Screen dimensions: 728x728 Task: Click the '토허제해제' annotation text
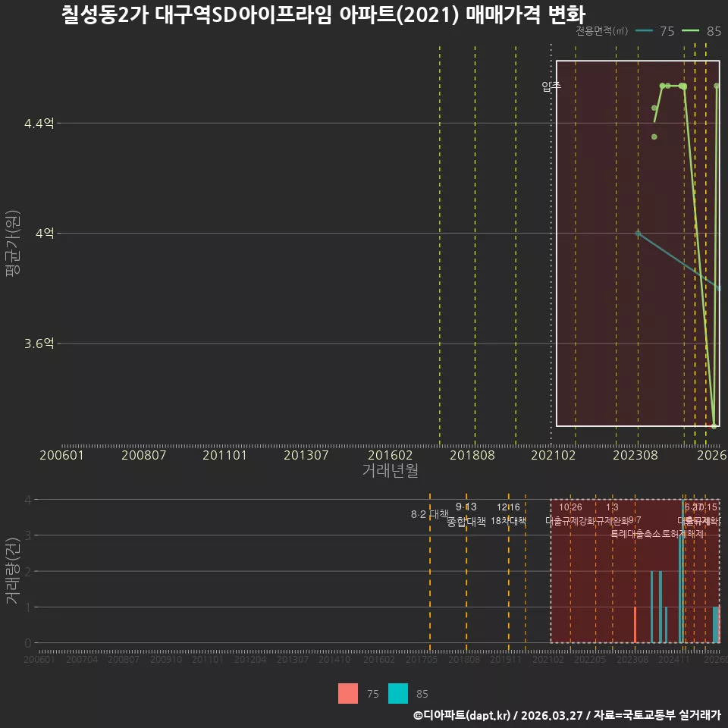tap(683, 534)
